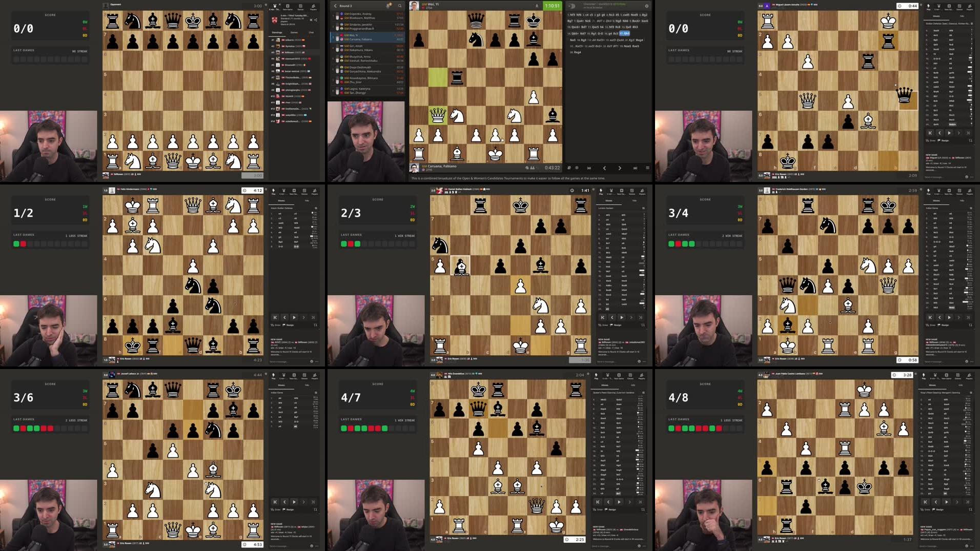The height and width of the screenshot is (551, 980).
Task: Click the flip board icon beside Resign
Action: click(642, 326)
